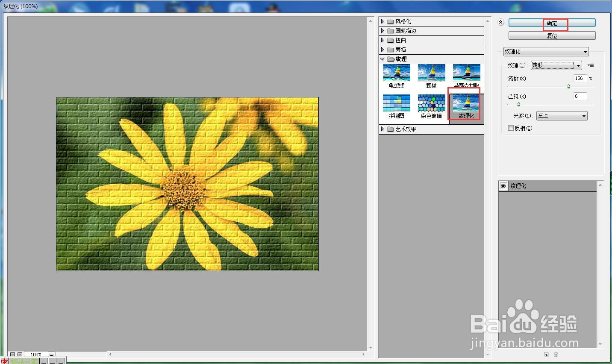This screenshot has width=612, height=364.
Task: Collapse the filter thumbnails panel with double-chevron icon
Action: (501, 22)
